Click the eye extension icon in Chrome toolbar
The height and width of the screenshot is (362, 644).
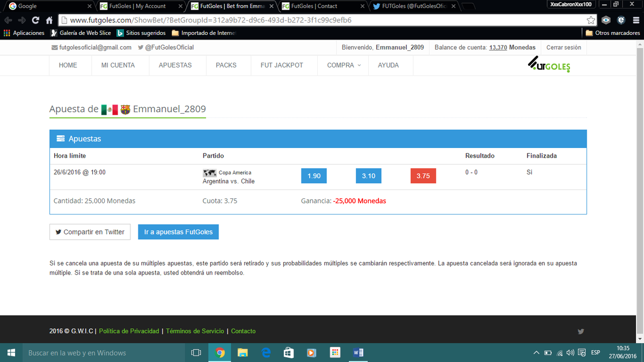606,20
